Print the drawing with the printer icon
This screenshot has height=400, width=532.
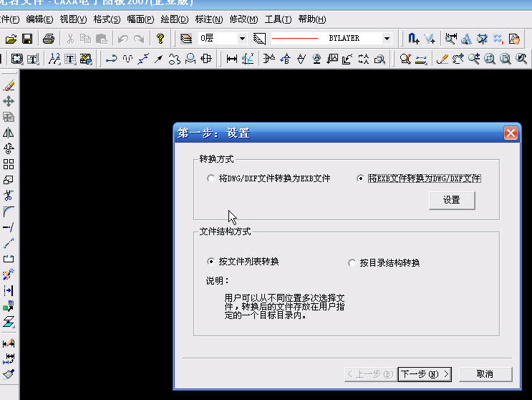tap(49, 39)
